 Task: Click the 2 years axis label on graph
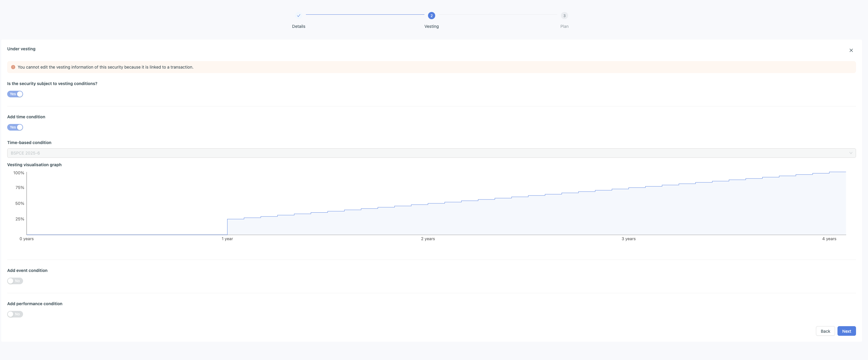coord(428,239)
